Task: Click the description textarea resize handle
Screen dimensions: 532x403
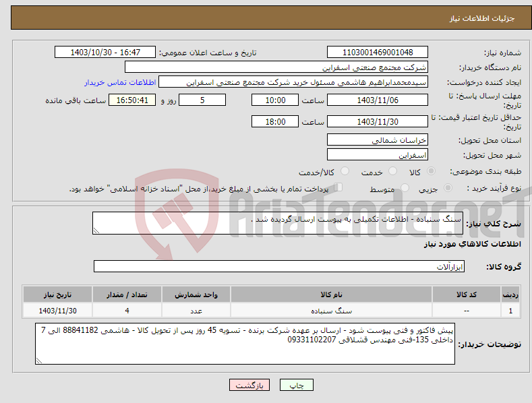Action: pos(96,230)
